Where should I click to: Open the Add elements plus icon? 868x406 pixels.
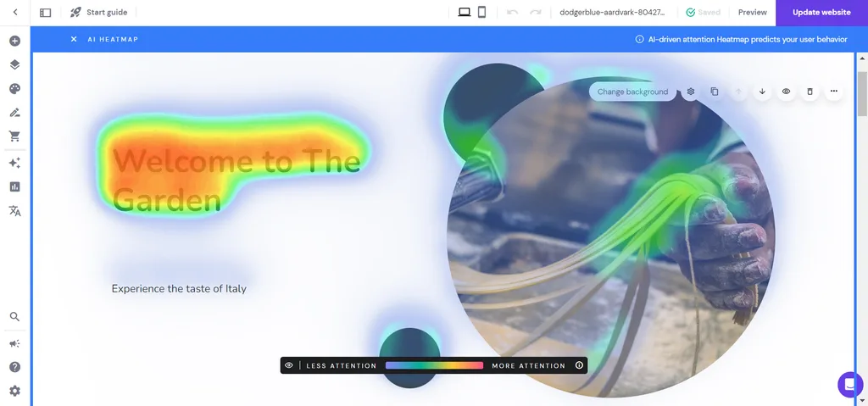click(x=15, y=41)
